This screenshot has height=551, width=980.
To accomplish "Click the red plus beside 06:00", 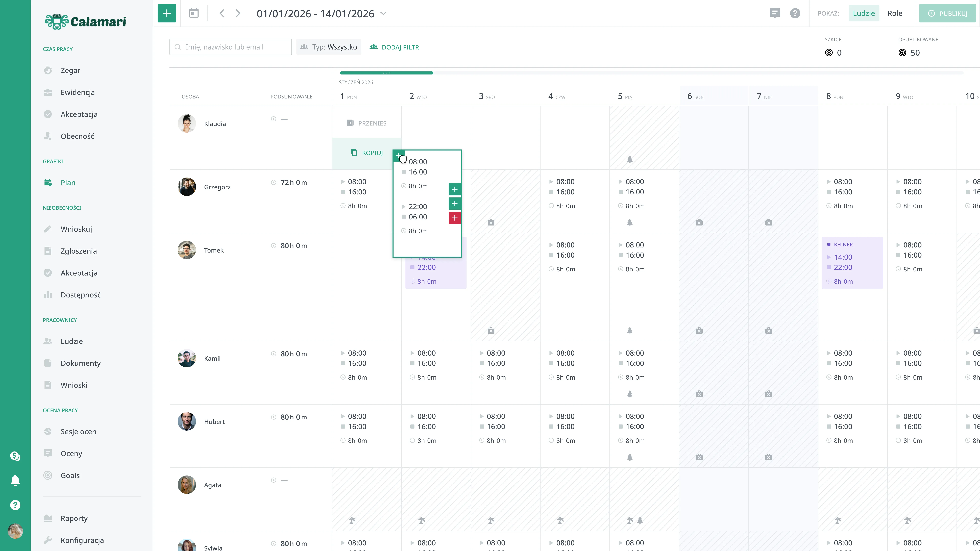I will 455,218.
